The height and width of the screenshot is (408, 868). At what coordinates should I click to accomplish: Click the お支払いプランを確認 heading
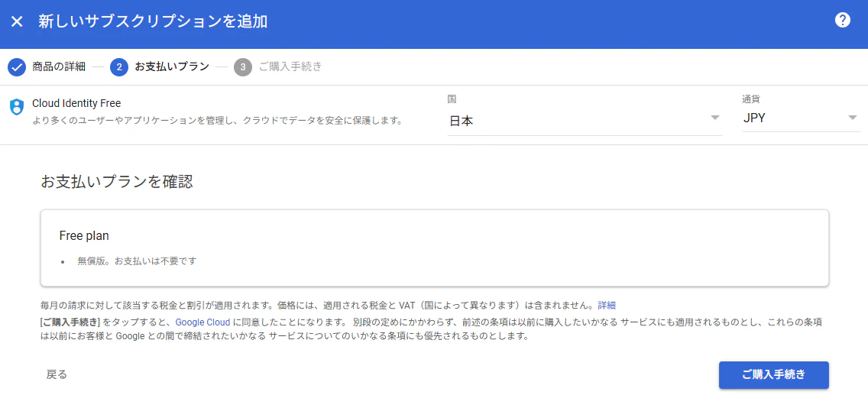(117, 182)
